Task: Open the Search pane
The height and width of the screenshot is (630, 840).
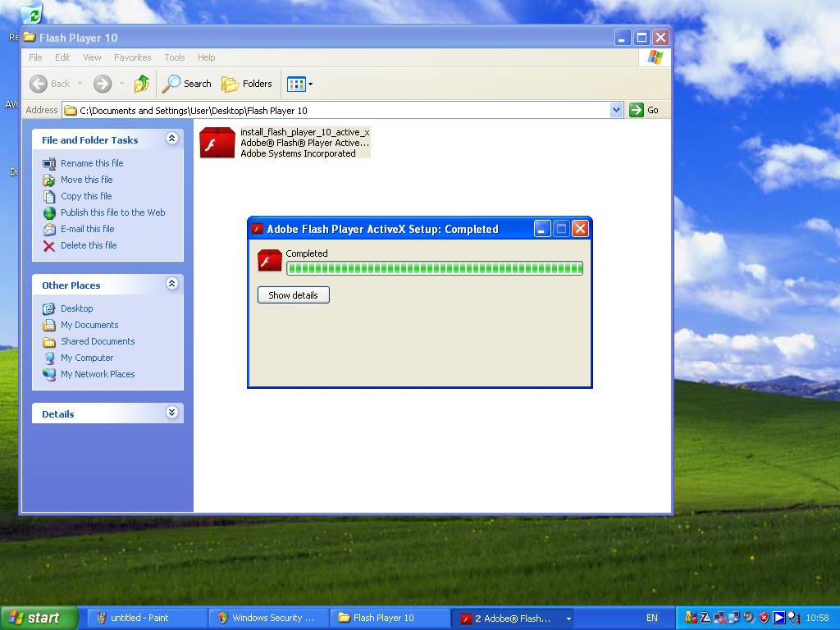Action: coord(186,84)
